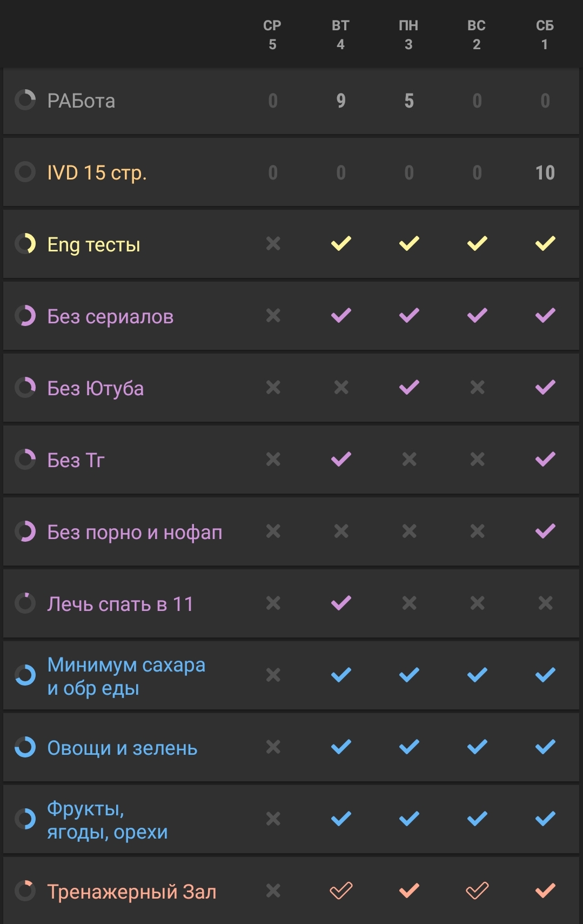
Task: Toggle Eng тесты check for СР 5
Action: (273, 244)
